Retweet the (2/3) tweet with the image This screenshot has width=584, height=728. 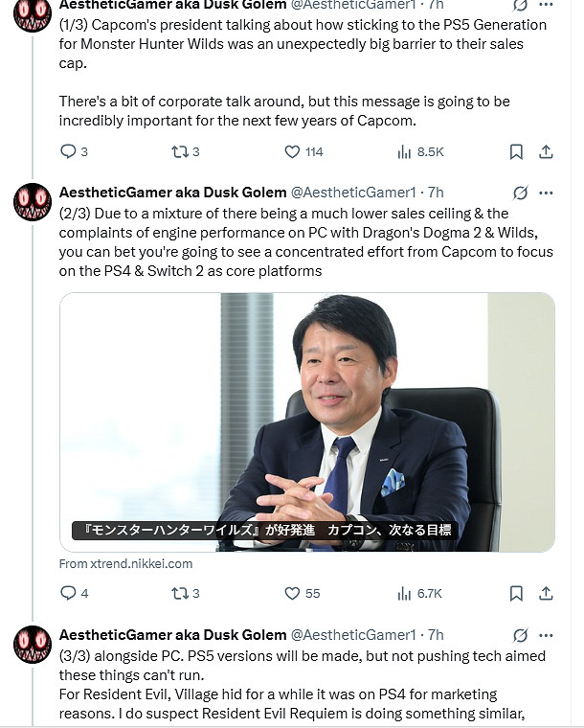click(179, 593)
